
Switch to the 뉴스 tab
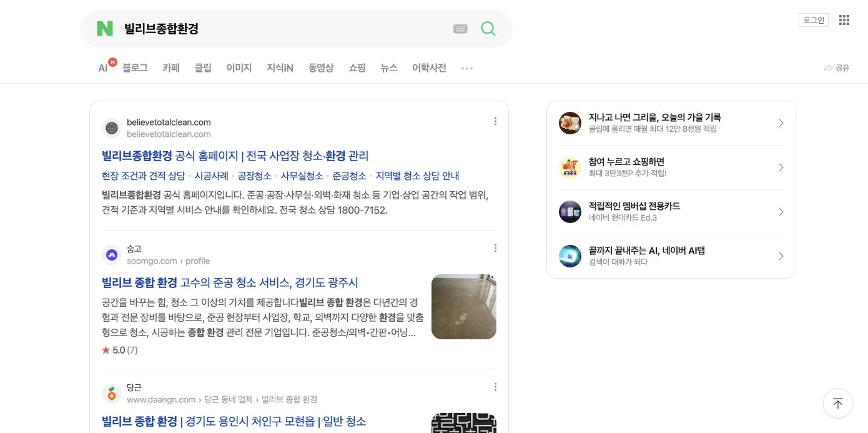(389, 68)
